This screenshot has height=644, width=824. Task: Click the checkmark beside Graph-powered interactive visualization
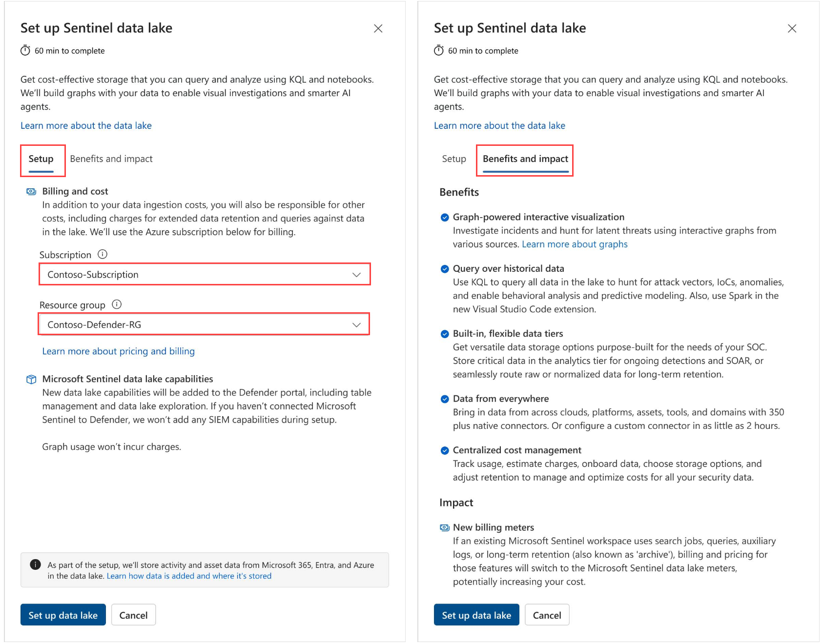coord(445,217)
